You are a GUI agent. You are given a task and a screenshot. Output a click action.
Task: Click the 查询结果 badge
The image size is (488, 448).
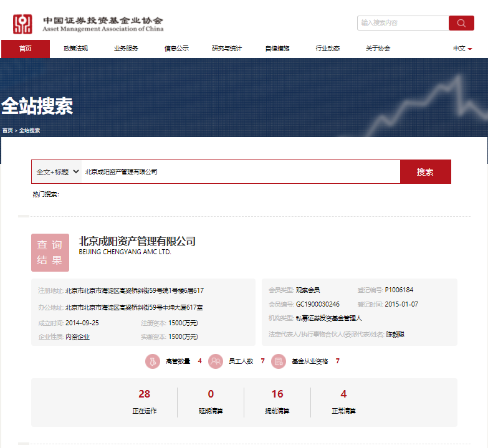point(50,252)
